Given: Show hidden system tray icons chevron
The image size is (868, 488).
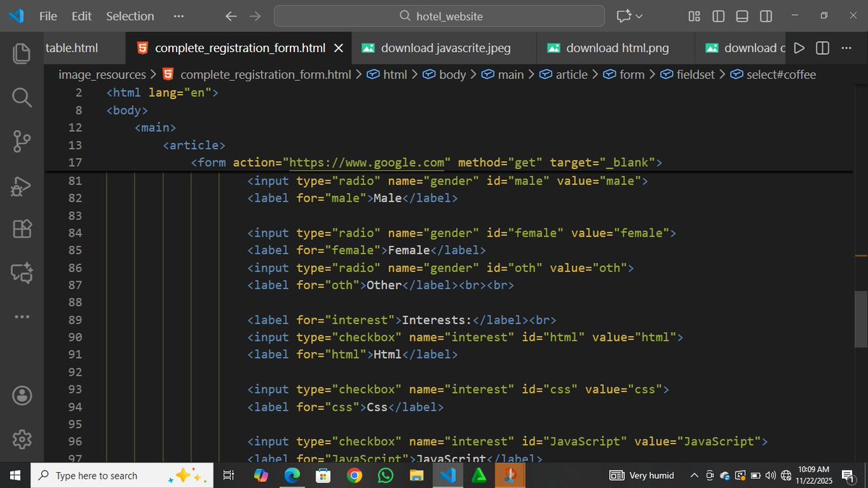Looking at the screenshot, I should coord(694,476).
